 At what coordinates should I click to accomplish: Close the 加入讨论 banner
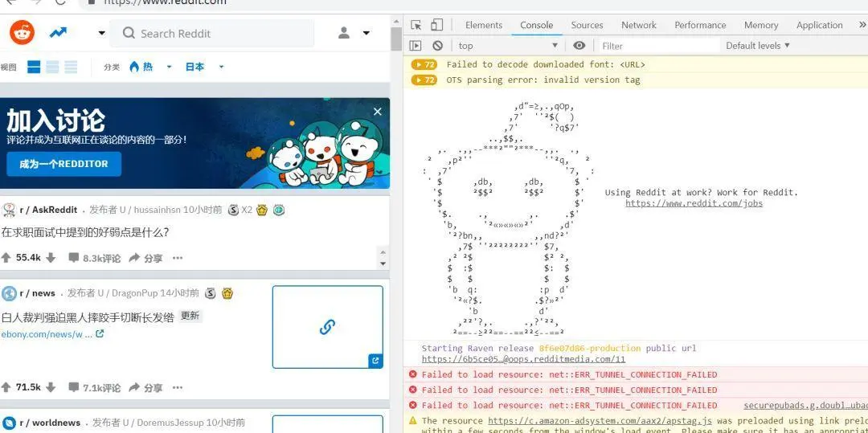(378, 112)
